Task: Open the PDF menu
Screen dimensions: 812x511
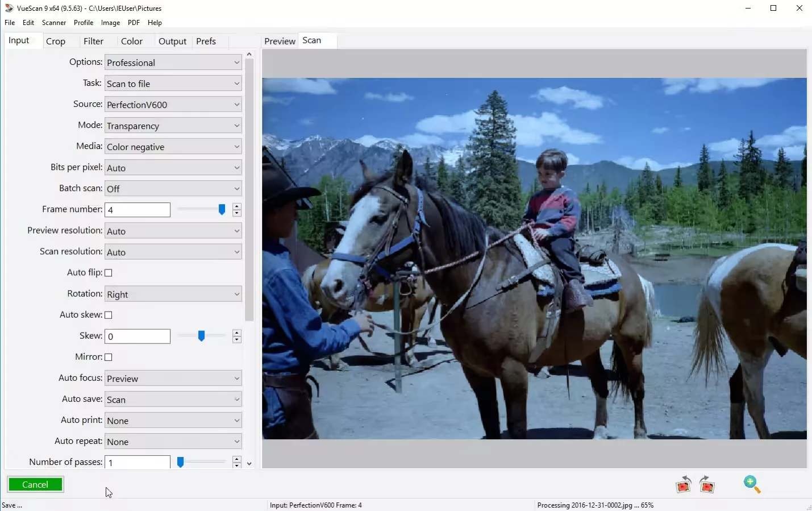Action: tap(134, 23)
